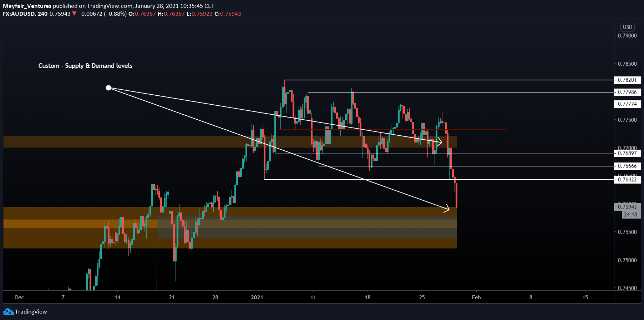Click the 18 date on the time axis
The image size is (644, 320).
point(367,297)
